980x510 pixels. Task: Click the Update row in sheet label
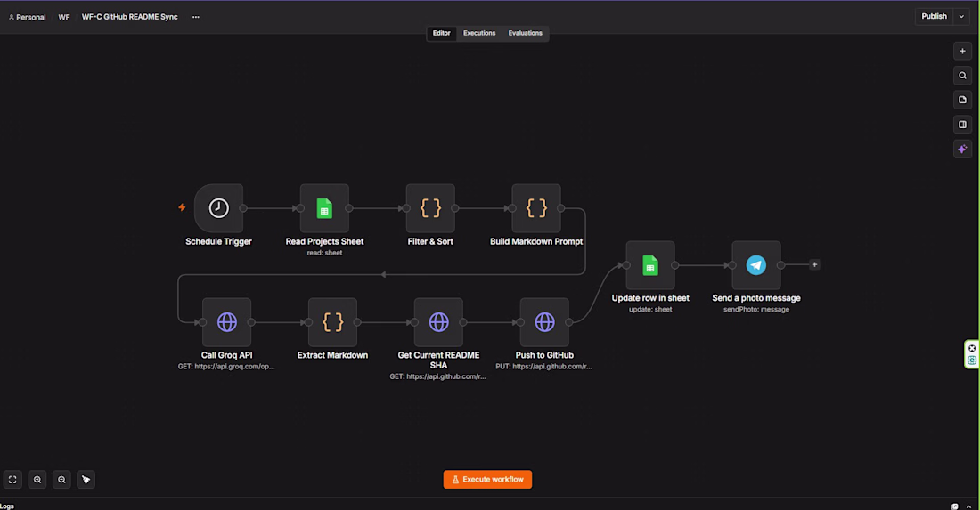(650, 298)
